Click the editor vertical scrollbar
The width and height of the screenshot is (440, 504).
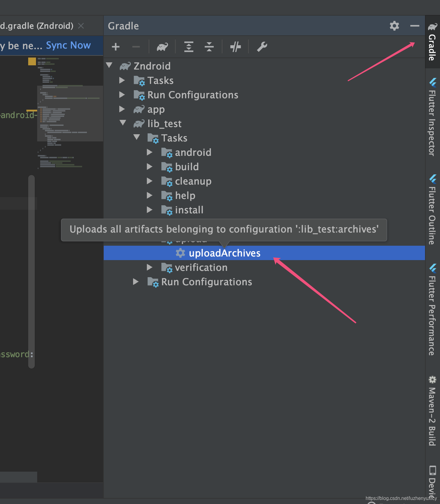coord(31,271)
